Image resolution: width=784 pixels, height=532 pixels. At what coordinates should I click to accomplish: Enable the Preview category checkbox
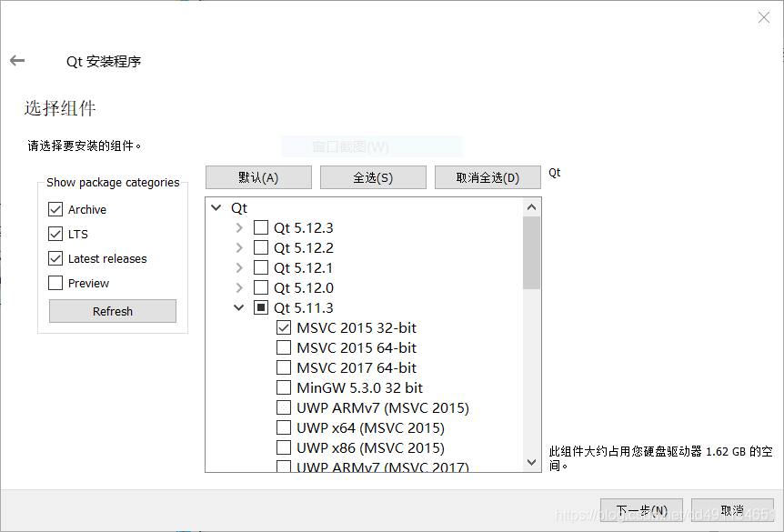click(55, 283)
